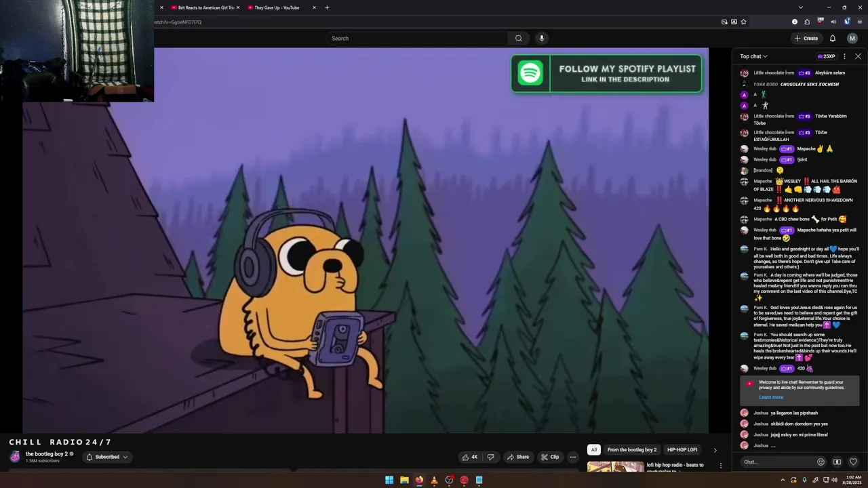
Task: Like the video with thumbs up
Action: coord(469,457)
